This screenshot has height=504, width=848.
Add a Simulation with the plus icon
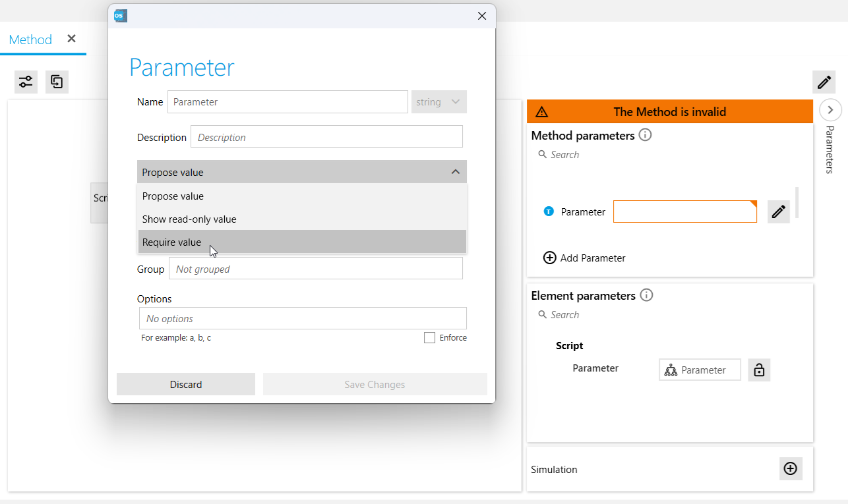click(790, 469)
